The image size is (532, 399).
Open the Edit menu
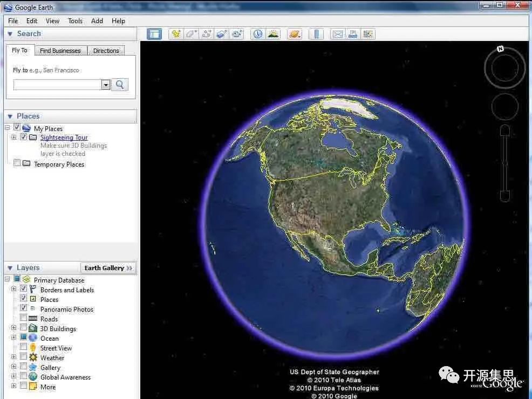[32, 21]
